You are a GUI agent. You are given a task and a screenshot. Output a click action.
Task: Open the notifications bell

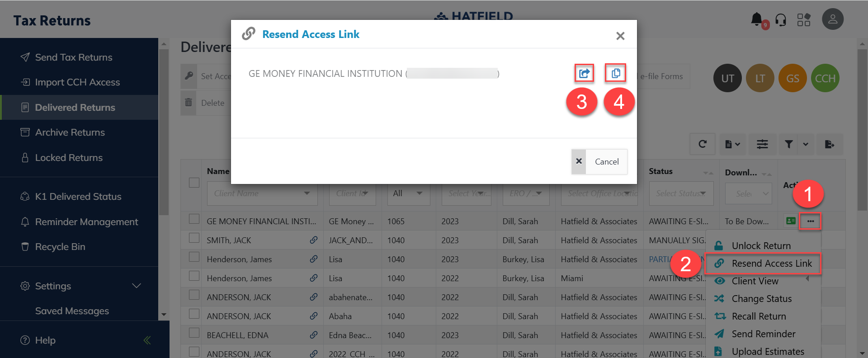click(757, 19)
